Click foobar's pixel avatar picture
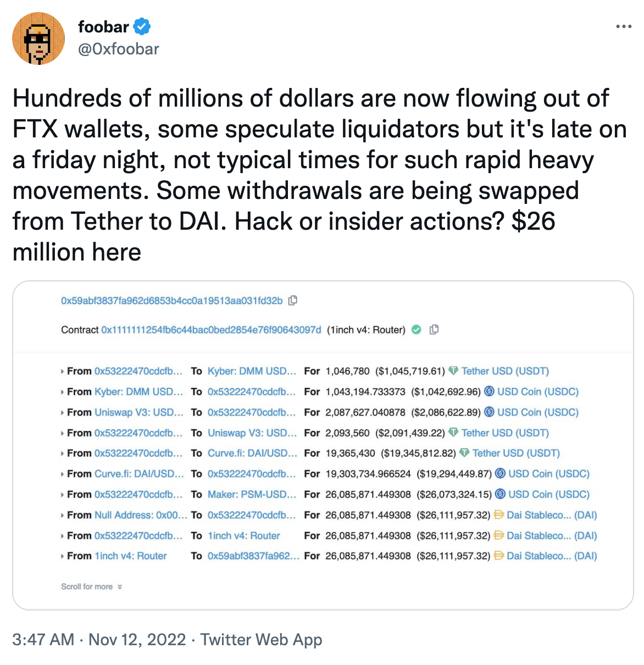644x665 pixels. coord(38,38)
